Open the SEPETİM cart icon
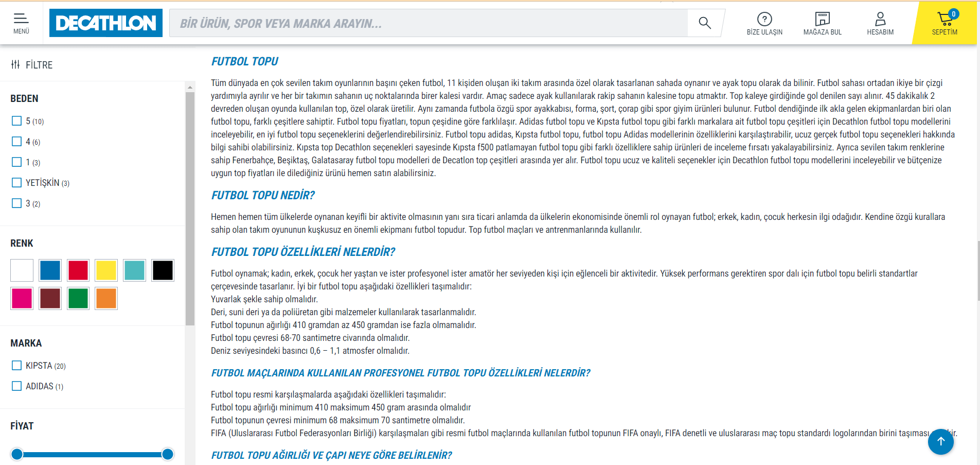This screenshot has width=980, height=465. point(946,18)
